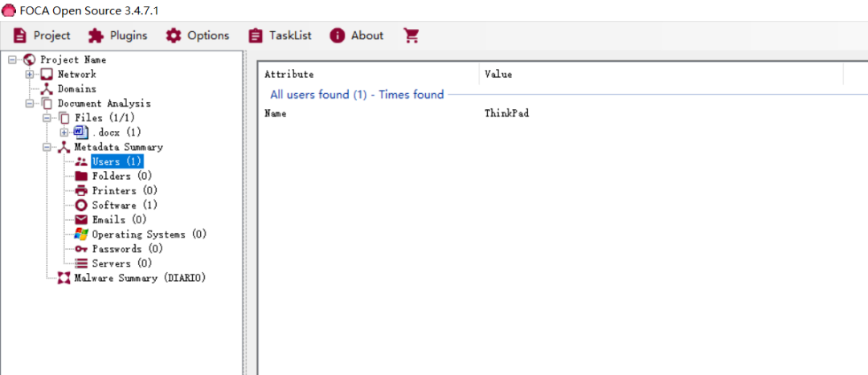Select Servers (0) in the tree
This screenshot has height=375, width=868.
pyautogui.click(x=122, y=263)
